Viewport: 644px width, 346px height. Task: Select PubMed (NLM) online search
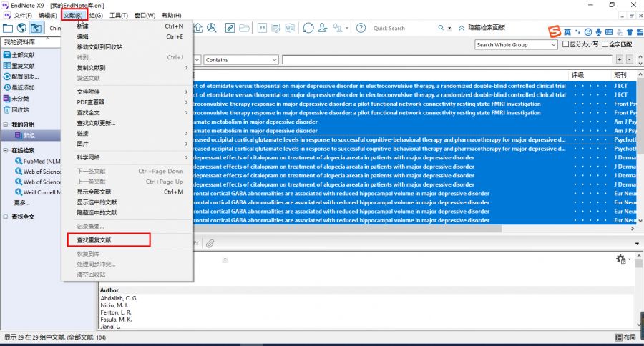coord(38,161)
